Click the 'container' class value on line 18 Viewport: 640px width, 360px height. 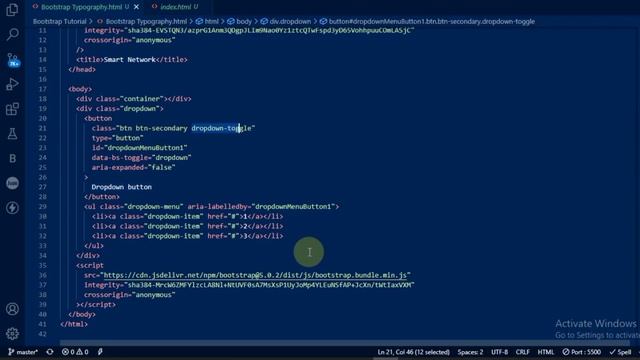[141, 99]
